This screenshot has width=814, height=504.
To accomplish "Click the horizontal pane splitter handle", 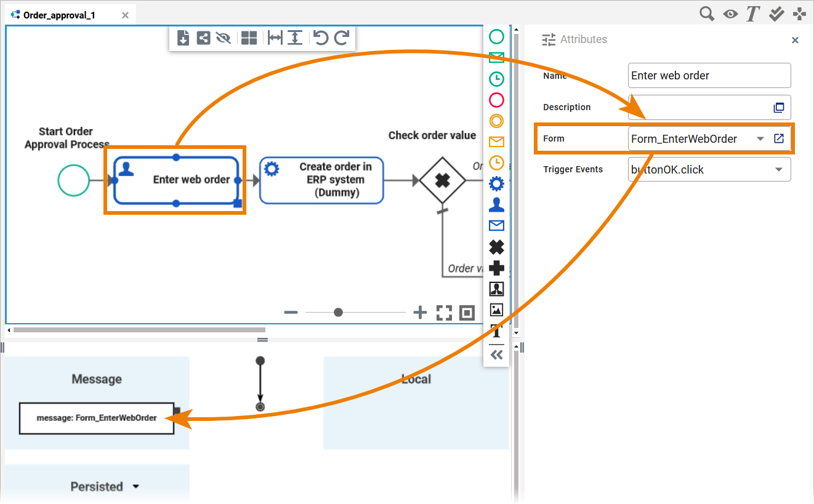I will point(262,340).
